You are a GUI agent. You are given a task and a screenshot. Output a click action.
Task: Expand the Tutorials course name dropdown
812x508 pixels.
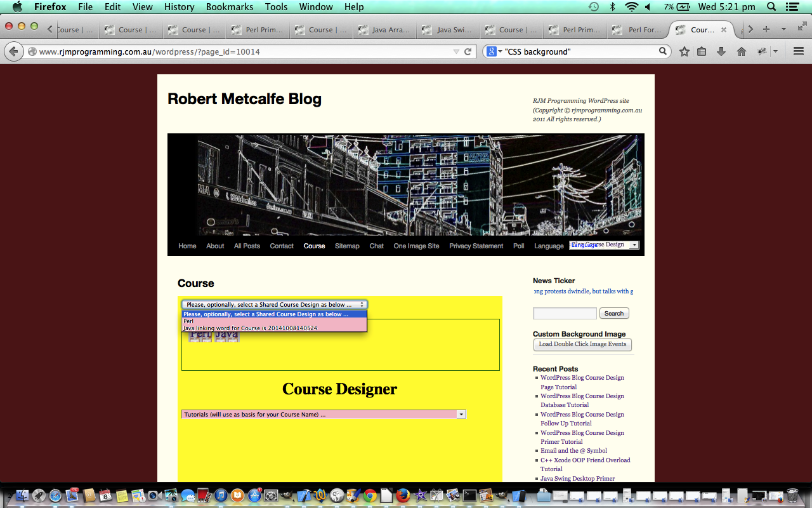324,414
